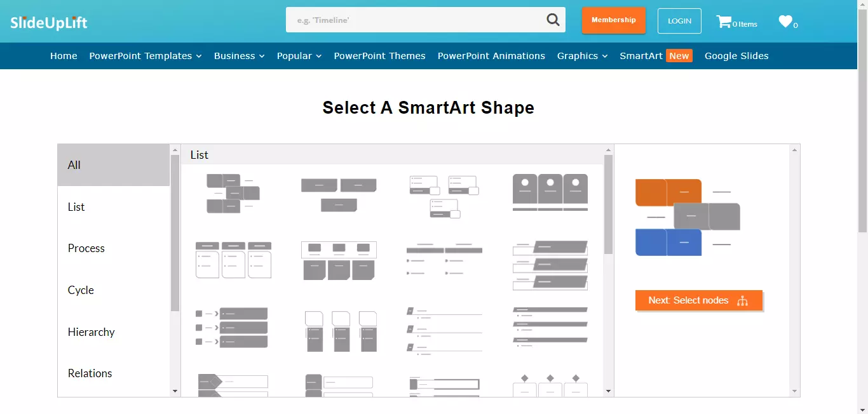Open the shopping cart icon
Viewport: 868px width, 414px height.
[x=724, y=22]
